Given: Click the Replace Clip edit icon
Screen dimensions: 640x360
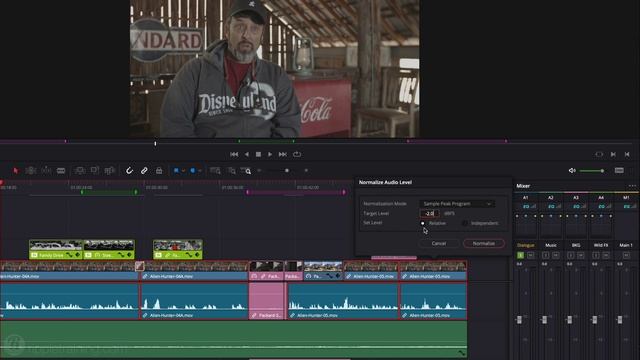Looking at the screenshot, I should pos(109,171).
